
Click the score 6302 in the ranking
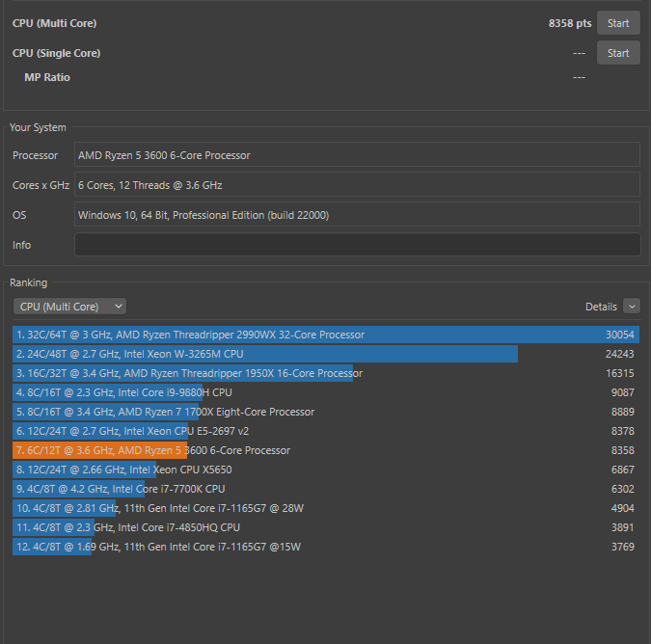[623, 489]
